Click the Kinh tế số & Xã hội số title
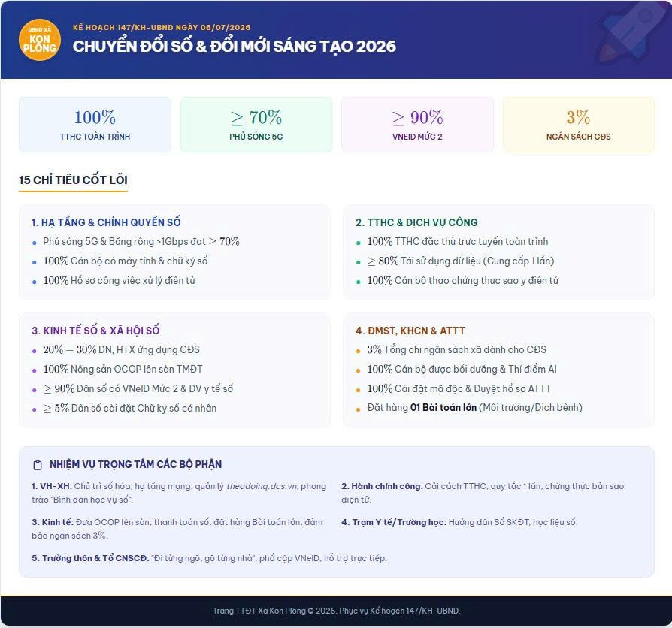This screenshot has height=628, width=672. point(95,331)
